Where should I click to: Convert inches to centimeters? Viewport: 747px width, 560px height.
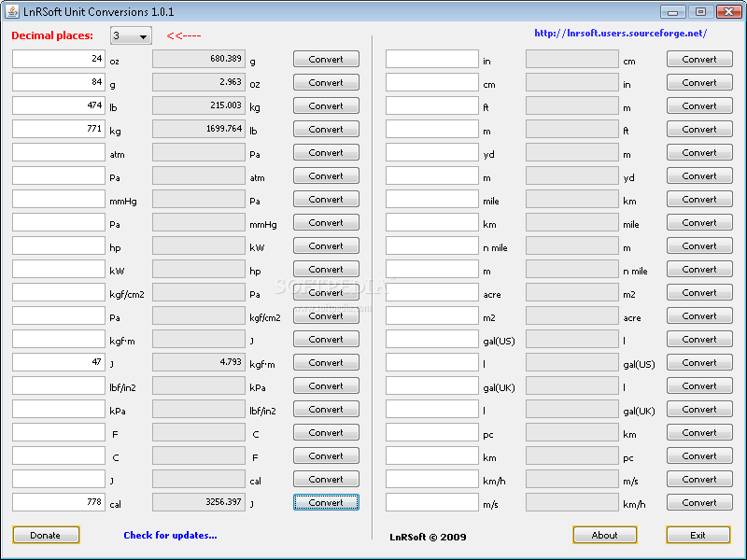699,59
